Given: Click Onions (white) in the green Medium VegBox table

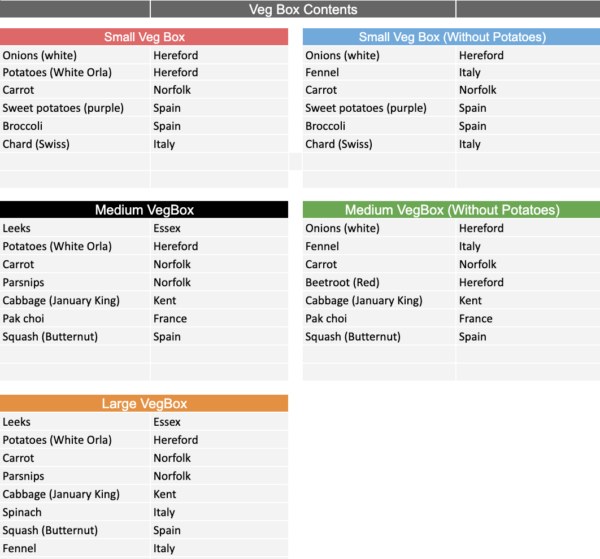Looking at the screenshot, I should coord(343,229).
